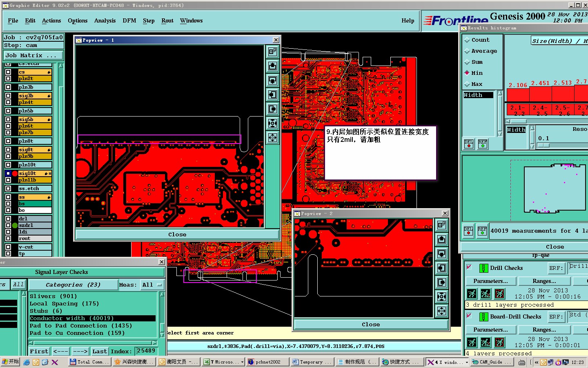Select the Min radio option

[x=467, y=73]
